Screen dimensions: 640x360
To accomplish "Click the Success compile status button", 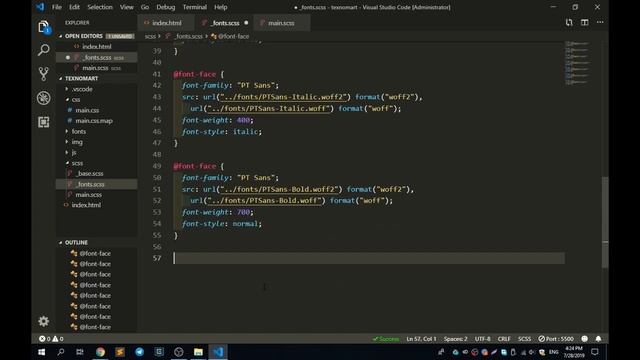I will tap(386, 339).
